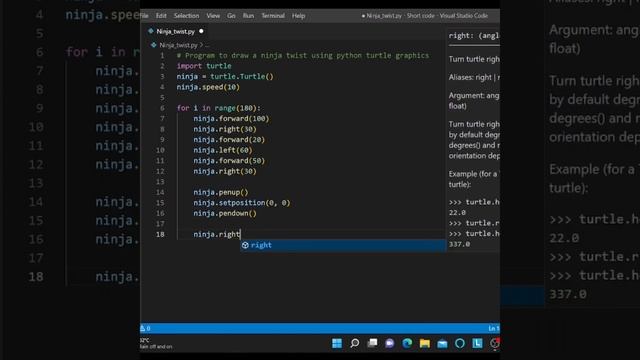Click the method icon beside 'right' suggestion
This screenshot has width=640, height=360.
pos(245,245)
